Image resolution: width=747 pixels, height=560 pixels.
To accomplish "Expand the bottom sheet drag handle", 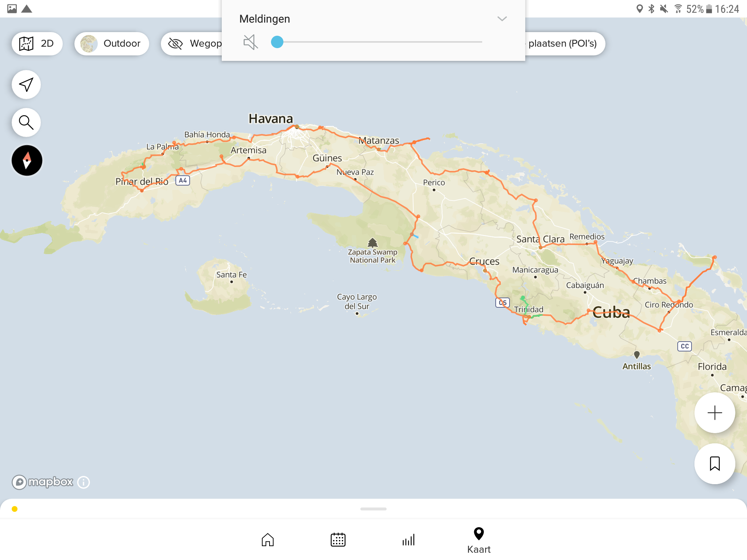I will coord(373,509).
